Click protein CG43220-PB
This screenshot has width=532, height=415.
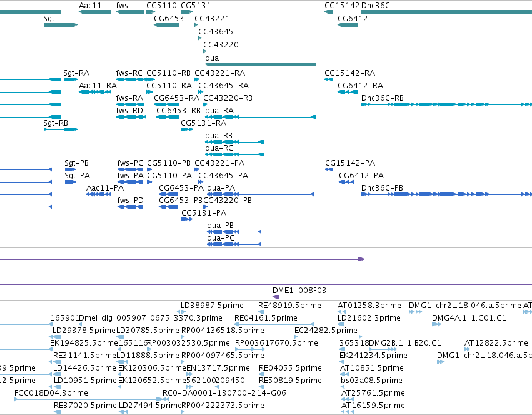pos(205,207)
